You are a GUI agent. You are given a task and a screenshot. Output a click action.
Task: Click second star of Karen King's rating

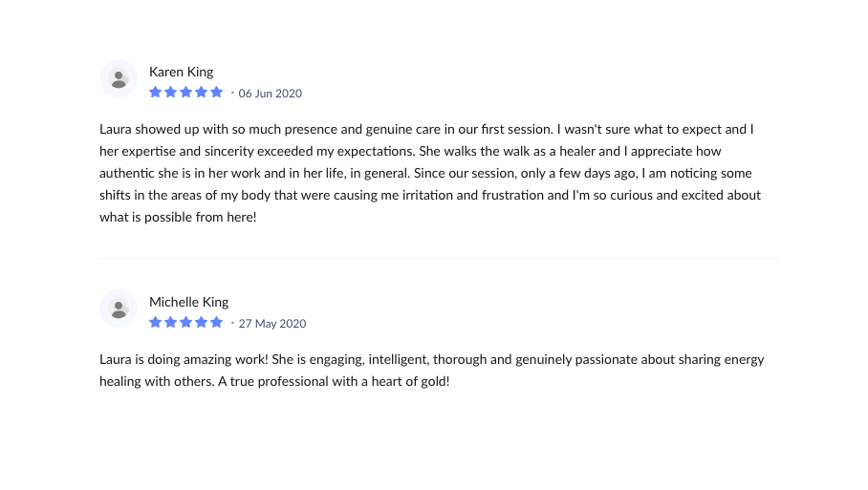(x=171, y=93)
